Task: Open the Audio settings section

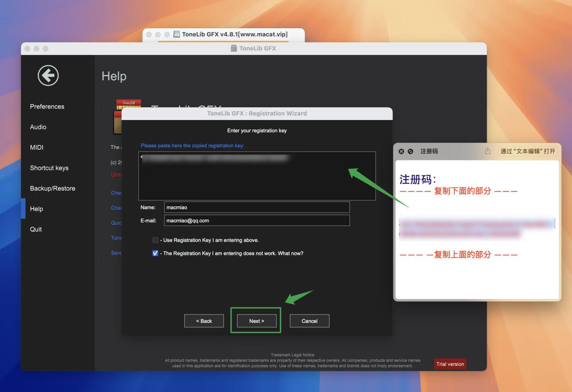Action: point(38,127)
